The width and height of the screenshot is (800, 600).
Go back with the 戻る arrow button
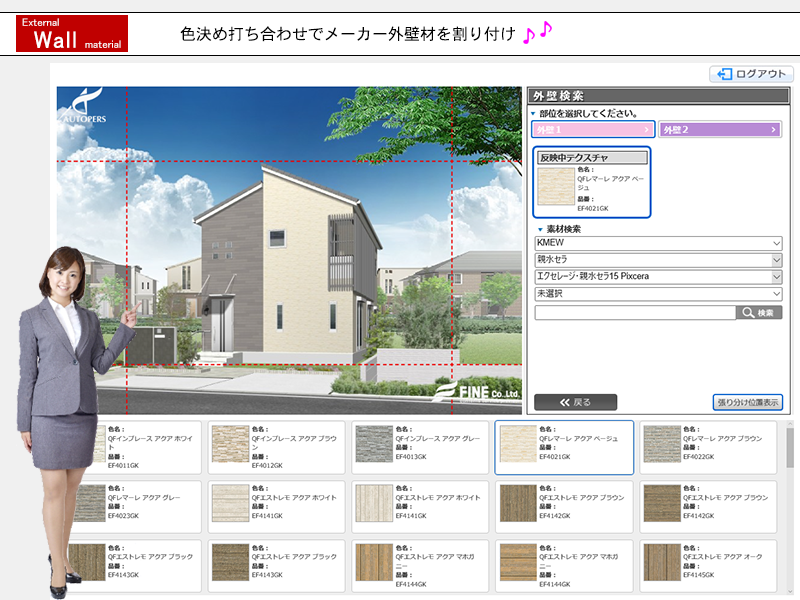[575, 402]
